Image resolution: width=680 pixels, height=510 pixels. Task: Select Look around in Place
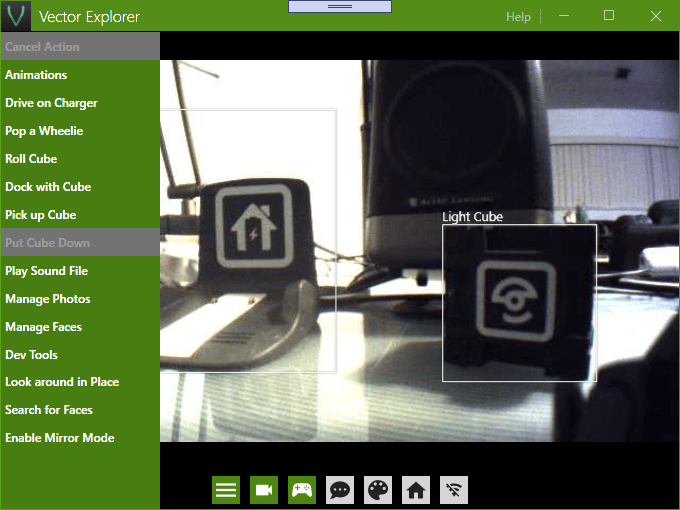(x=80, y=382)
